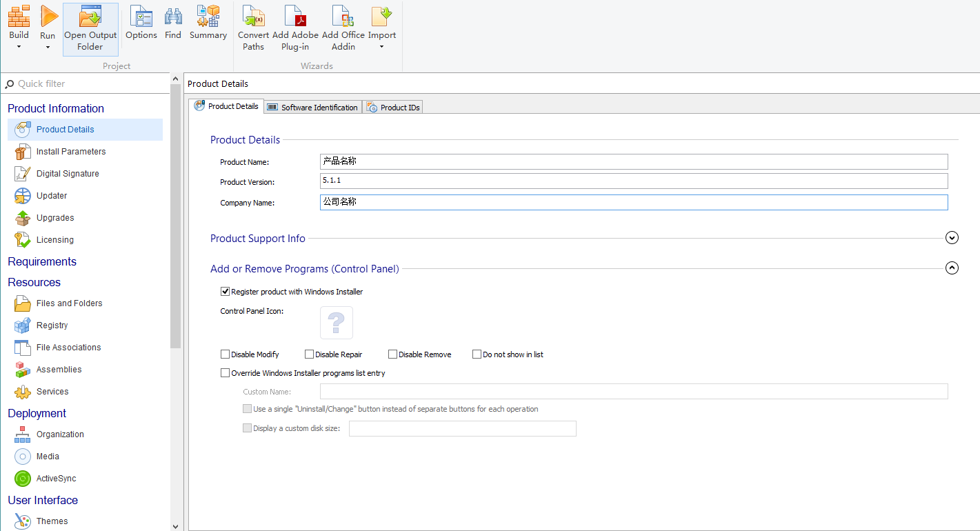Switch to Software Identification tab

coord(313,107)
